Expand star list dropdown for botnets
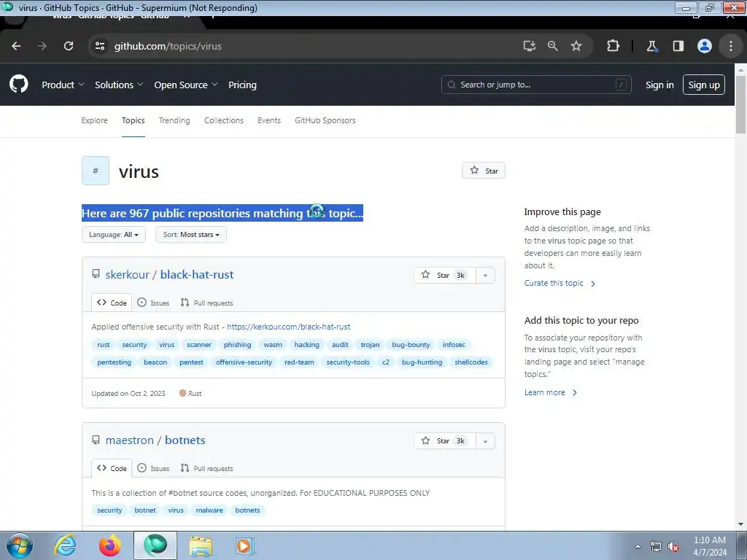Viewport: 747px width, 560px height. [x=485, y=441]
